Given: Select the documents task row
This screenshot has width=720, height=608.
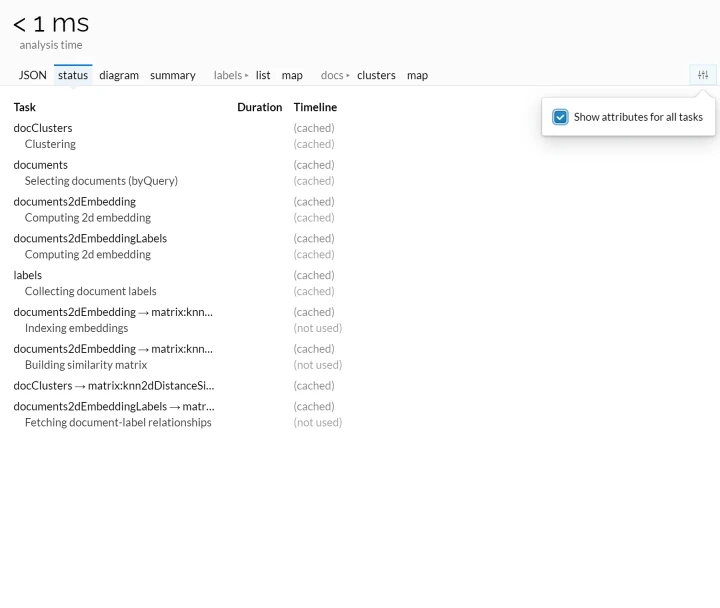Looking at the screenshot, I should 40,165.
